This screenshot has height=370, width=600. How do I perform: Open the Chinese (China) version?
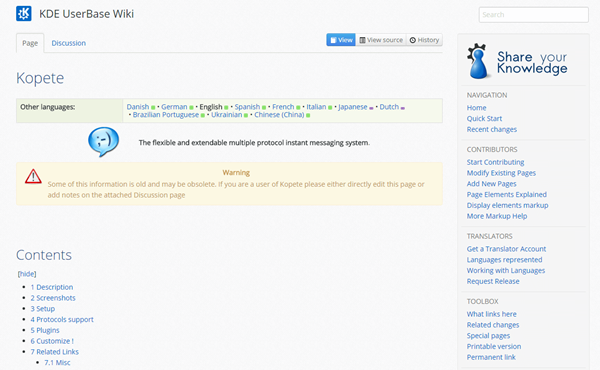click(x=279, y=115)
